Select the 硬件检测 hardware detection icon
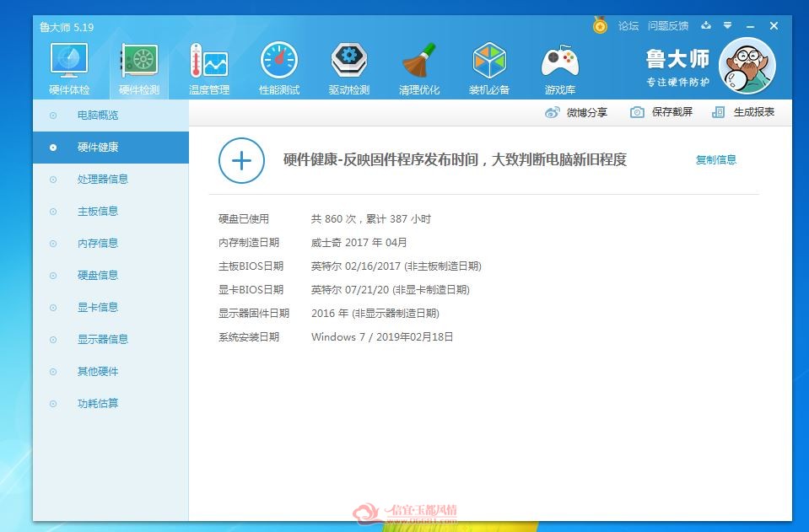This screenshot has width=809, height=532. click(139, 69)
